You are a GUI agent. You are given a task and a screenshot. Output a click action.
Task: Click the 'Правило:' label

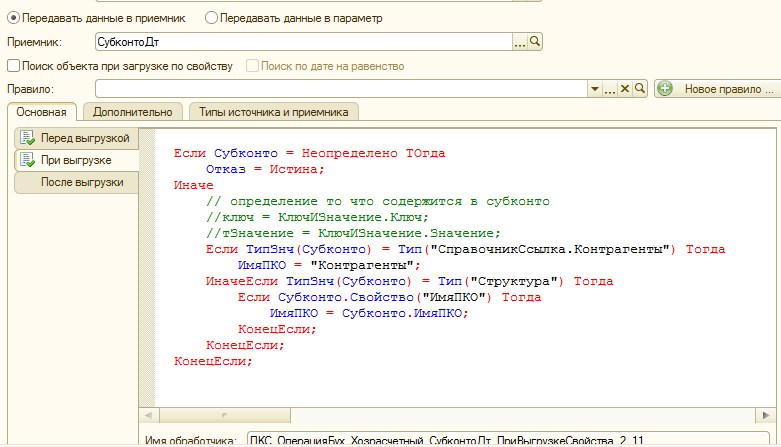30,89
